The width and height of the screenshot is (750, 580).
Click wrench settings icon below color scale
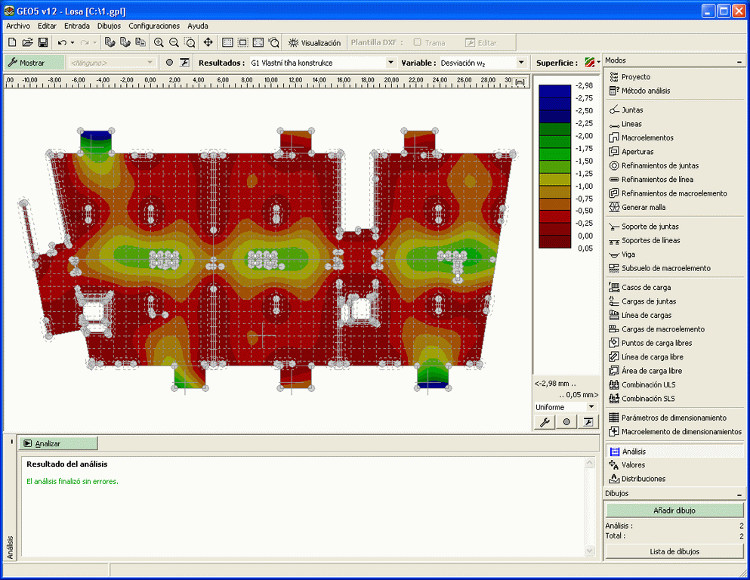click(x=546, y=422)
